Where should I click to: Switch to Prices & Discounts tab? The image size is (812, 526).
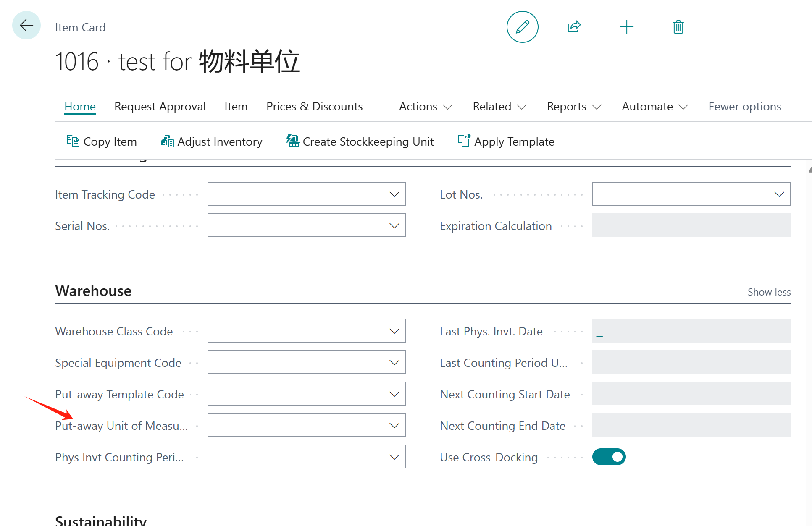coord(314,107)
